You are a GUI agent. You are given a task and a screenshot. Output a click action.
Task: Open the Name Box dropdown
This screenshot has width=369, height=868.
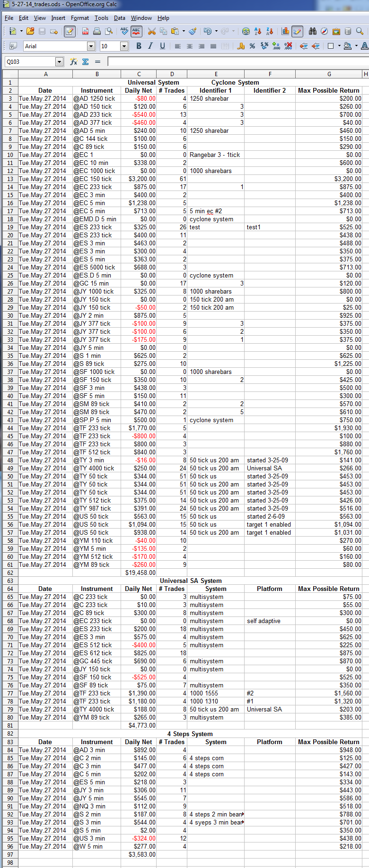click(59, 61)
